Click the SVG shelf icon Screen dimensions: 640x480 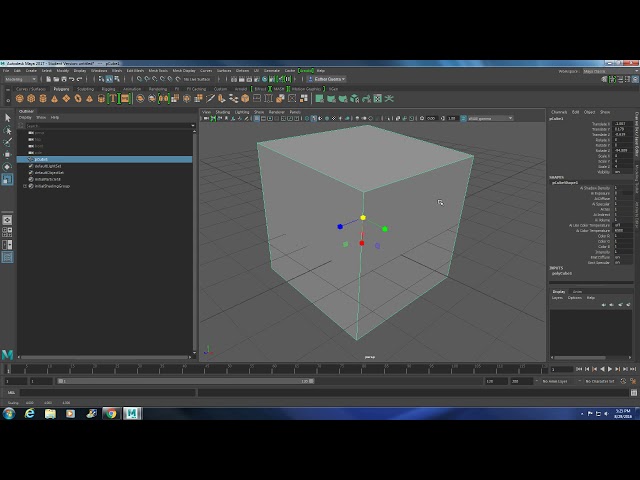(125, 98)
